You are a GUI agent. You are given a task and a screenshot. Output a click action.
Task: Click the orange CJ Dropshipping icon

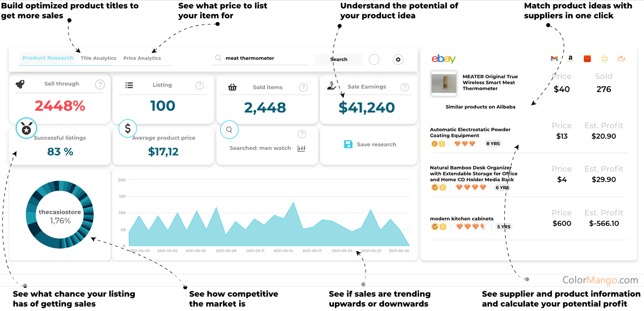click(x=621, y=58)
